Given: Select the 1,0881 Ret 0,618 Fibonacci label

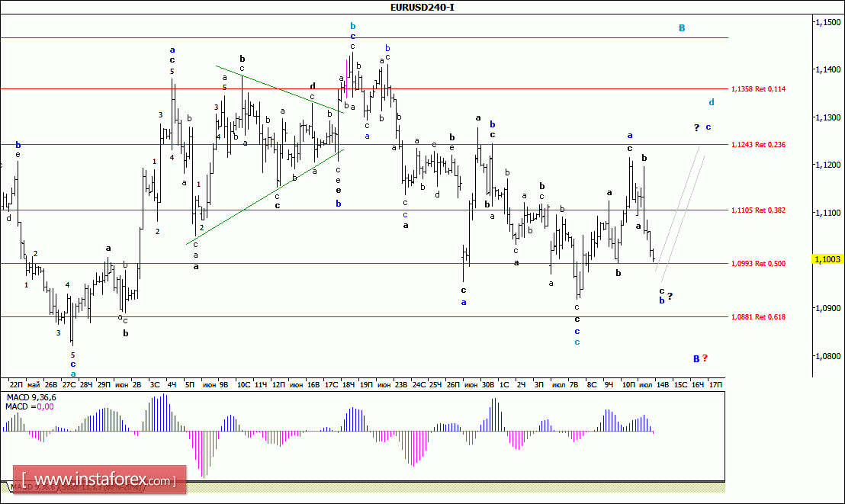Looking at the screenshot, I should [758, 317].
